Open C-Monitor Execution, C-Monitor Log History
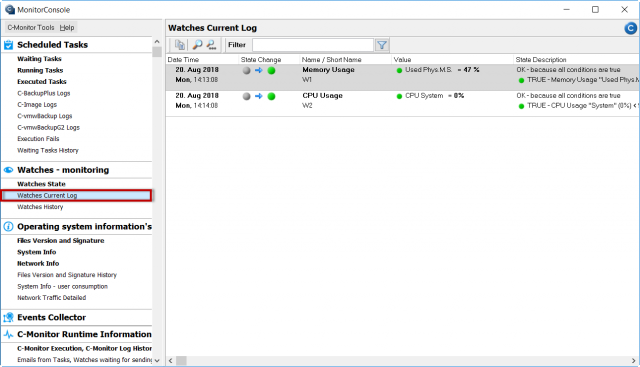 (84, 349)
